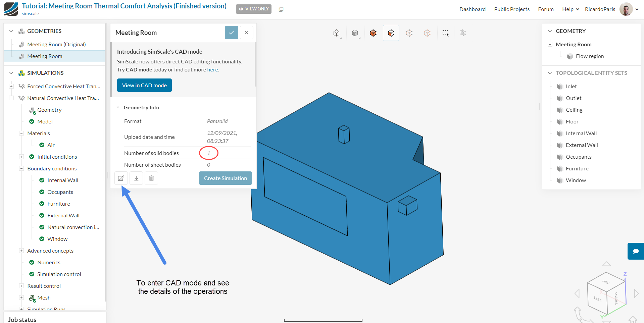Rotate view with the up arrow above cube
This screenshot has height=323, width=644.
pyautogui.click(x=607, y=264)
